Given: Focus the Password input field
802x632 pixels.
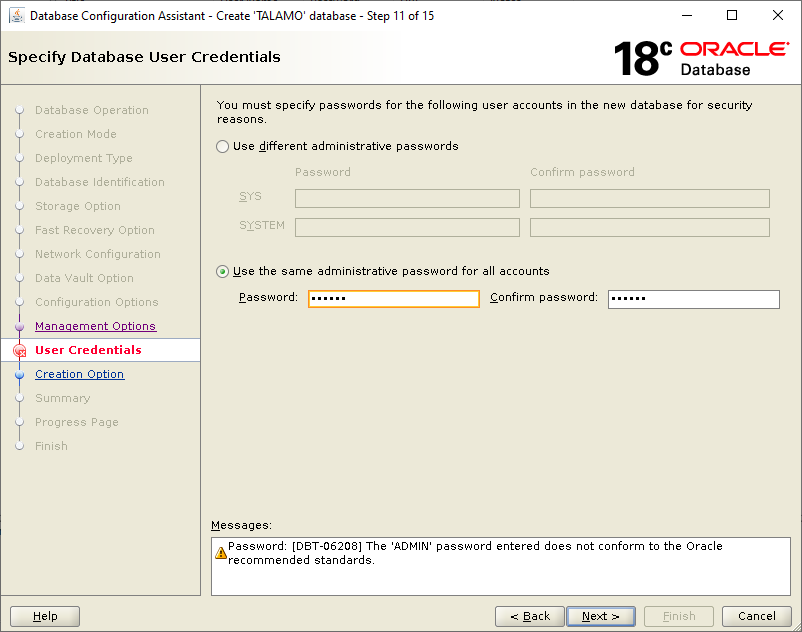Looking at the screenshot, I should 394,299.
